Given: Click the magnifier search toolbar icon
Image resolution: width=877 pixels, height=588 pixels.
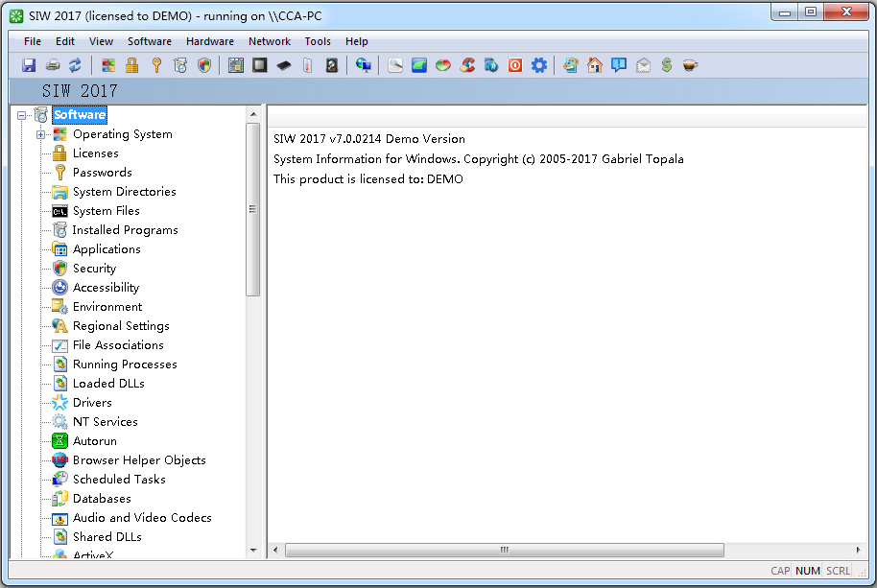Looking at the screenshot, I should point(395,65).
